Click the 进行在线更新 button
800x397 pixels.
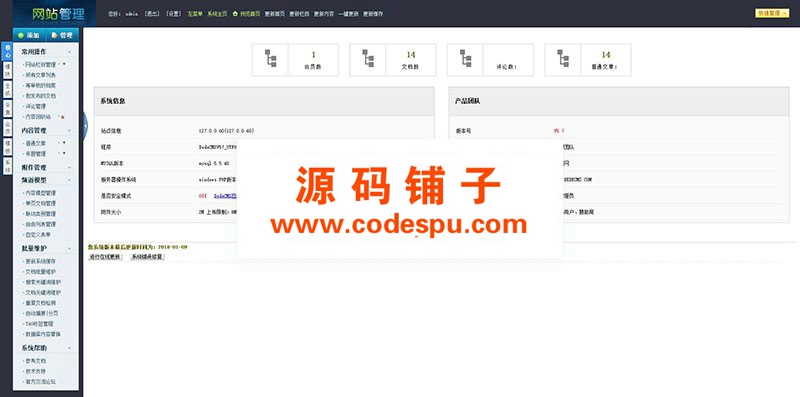click(105, 257)
